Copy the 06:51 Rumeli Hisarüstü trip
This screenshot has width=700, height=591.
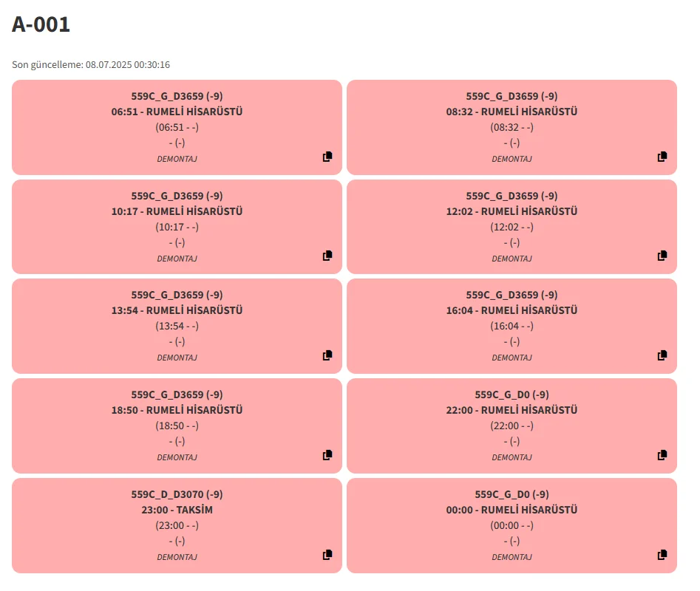[x=327, y=157]
